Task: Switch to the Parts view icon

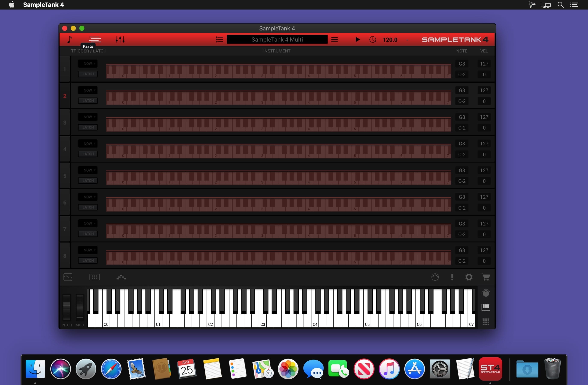Action: pyautogui.click(x=95, y=40)
